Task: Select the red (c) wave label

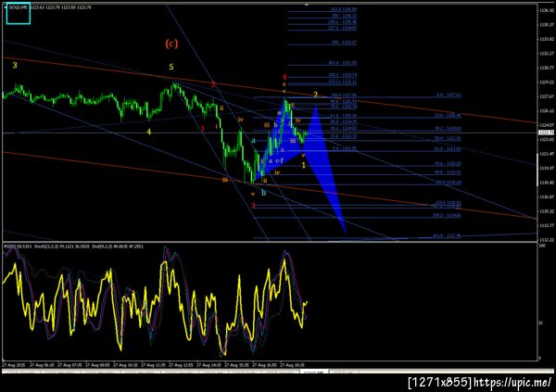Action: point(171,44)
